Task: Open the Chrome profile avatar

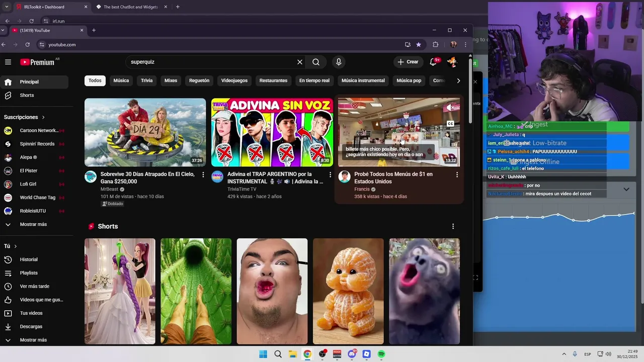Action: pyautogui.click(x=453, y=45)
